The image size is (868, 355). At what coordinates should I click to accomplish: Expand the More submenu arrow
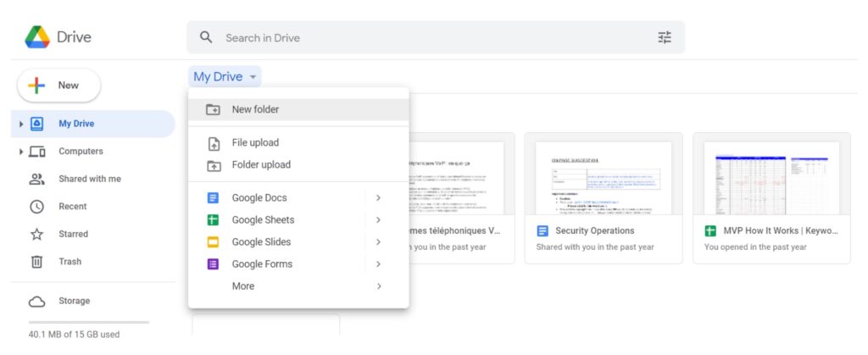tap(378, 286)
